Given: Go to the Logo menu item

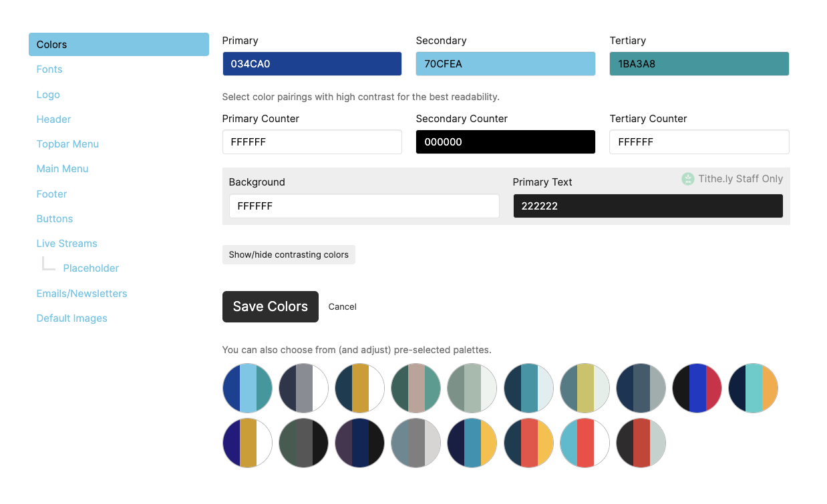Looking at the screenshot, I should (x=48, y=95).
